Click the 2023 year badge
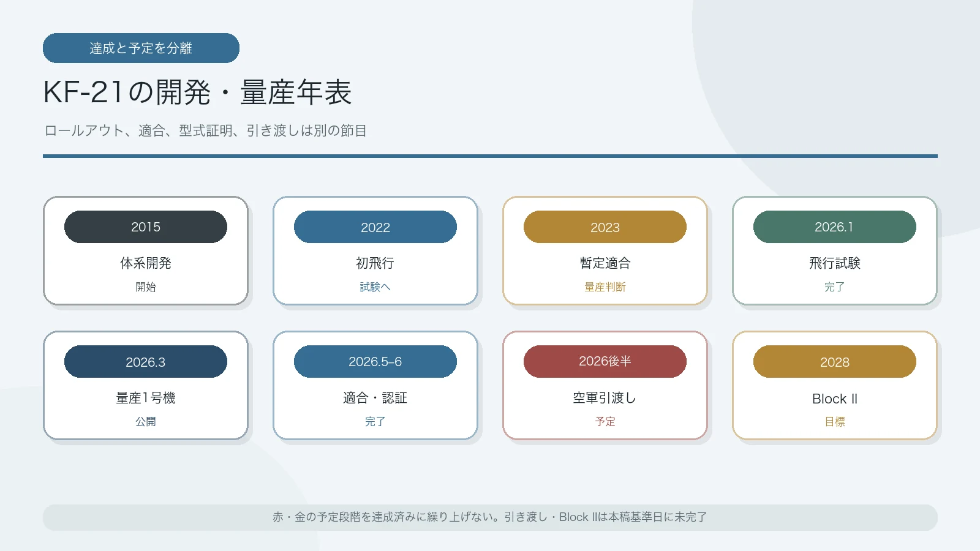This screenshot has height=551, width=980. coord(605,227)
